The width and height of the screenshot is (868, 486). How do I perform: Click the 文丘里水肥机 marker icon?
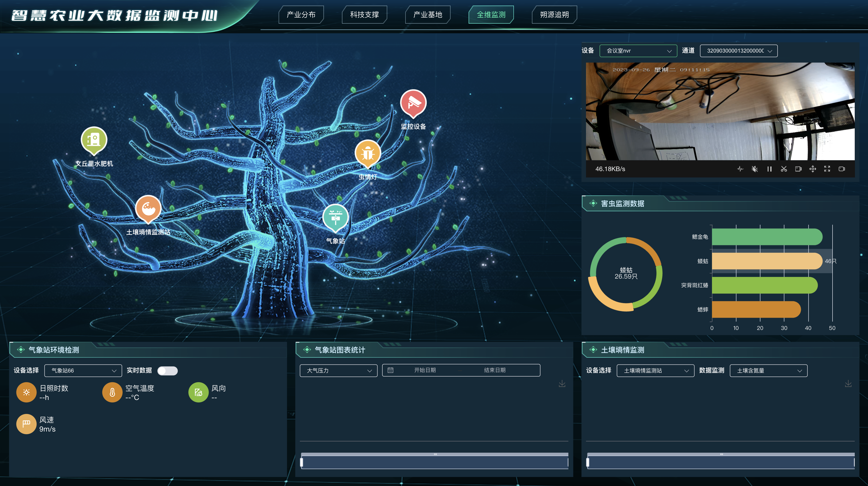(94, 140)
